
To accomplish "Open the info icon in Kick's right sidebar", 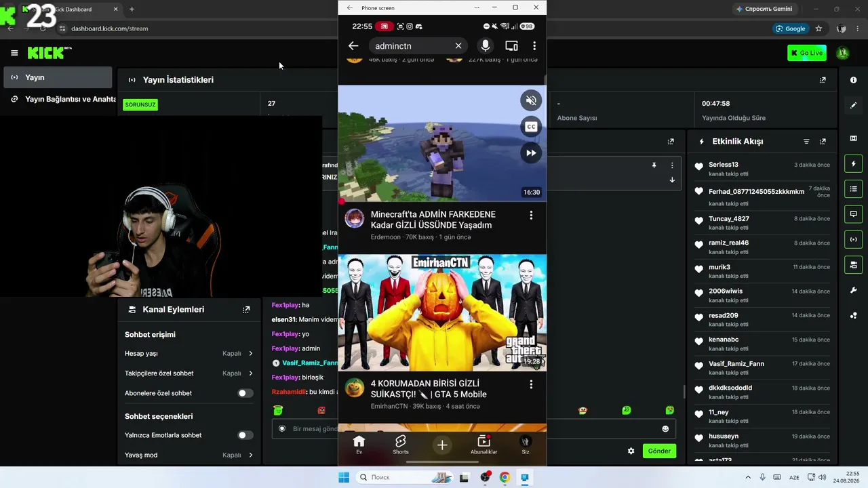I will [853, 80].
